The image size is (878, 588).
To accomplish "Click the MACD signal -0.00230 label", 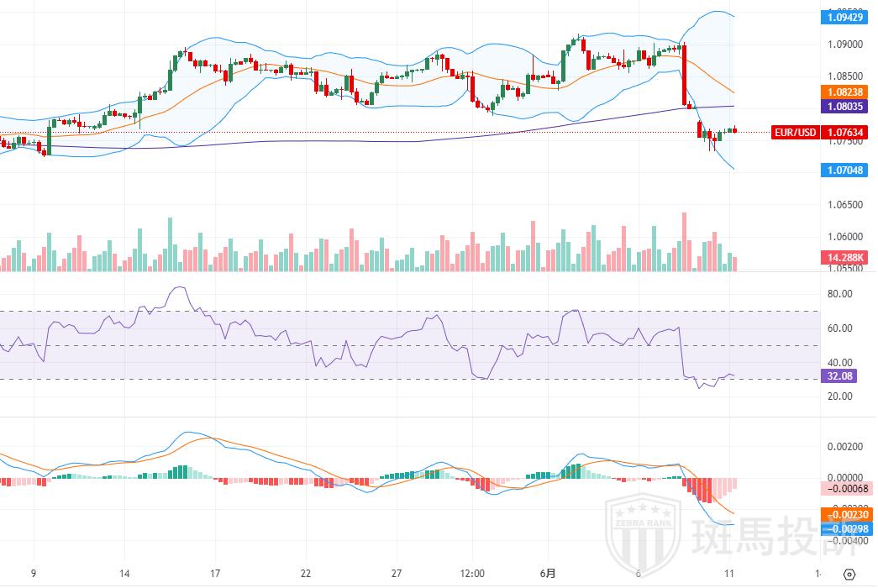I will pyautogui.click(x=848, y=515).
